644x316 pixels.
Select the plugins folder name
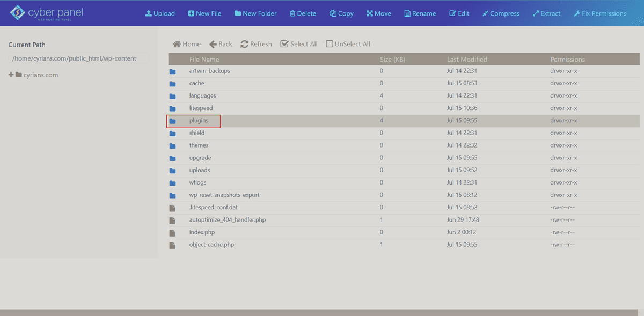coord(199,121)
